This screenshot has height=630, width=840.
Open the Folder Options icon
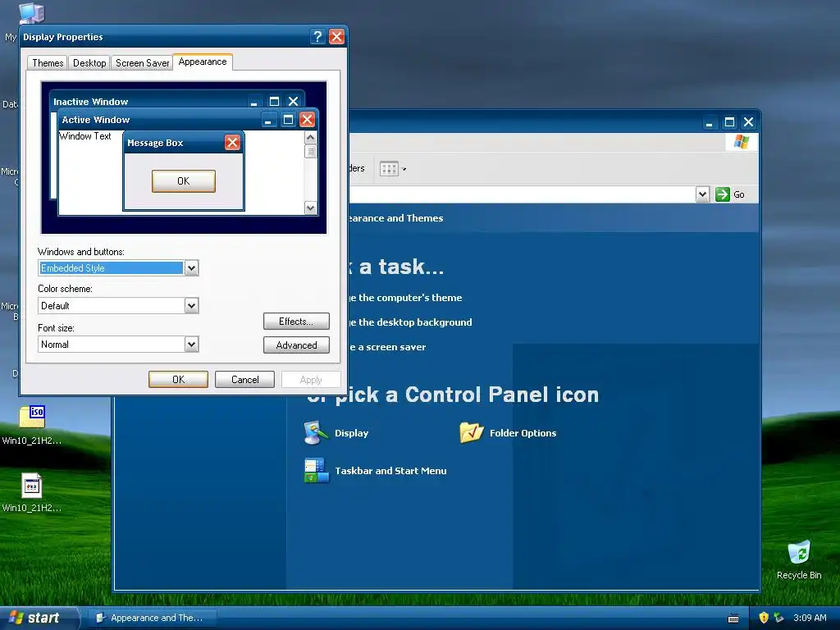(508, 433)
